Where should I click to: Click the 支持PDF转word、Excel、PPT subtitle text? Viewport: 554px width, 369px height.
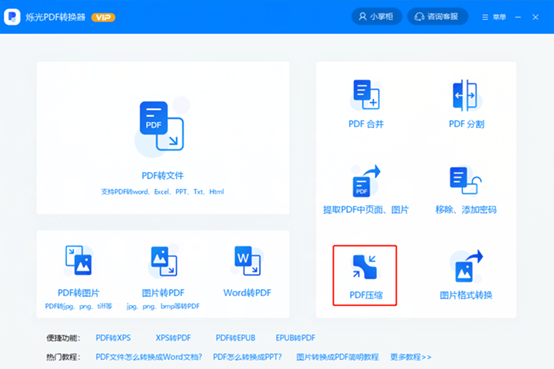tap(163, 192)
